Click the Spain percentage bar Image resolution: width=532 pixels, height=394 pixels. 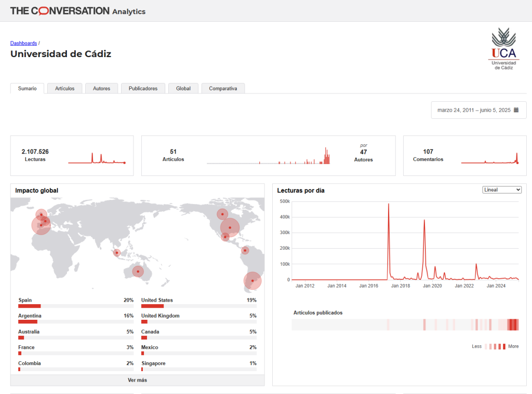[30, 306]
